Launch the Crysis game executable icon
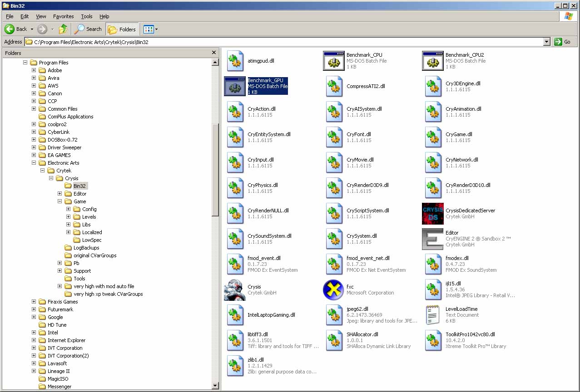This screenshot has width=580, height=392. (235, 290)
